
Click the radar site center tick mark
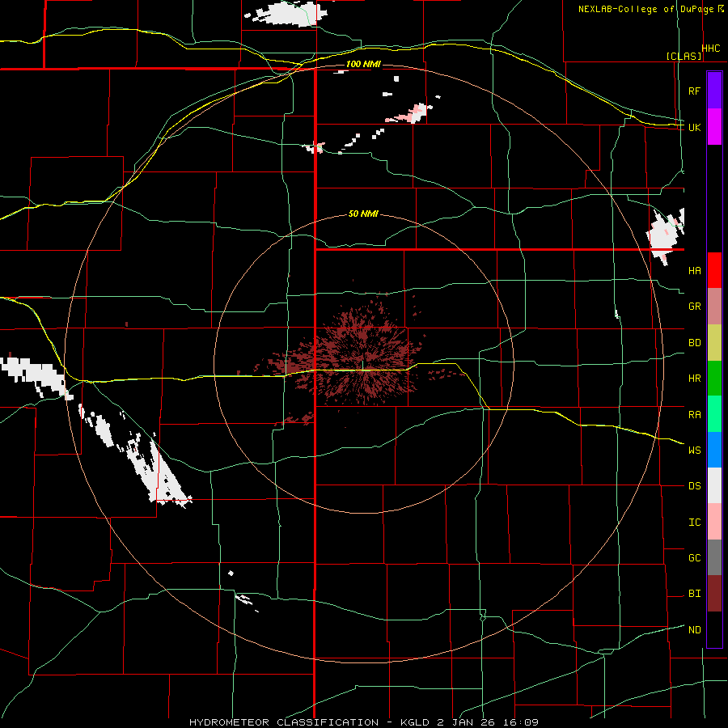(362, 366)
